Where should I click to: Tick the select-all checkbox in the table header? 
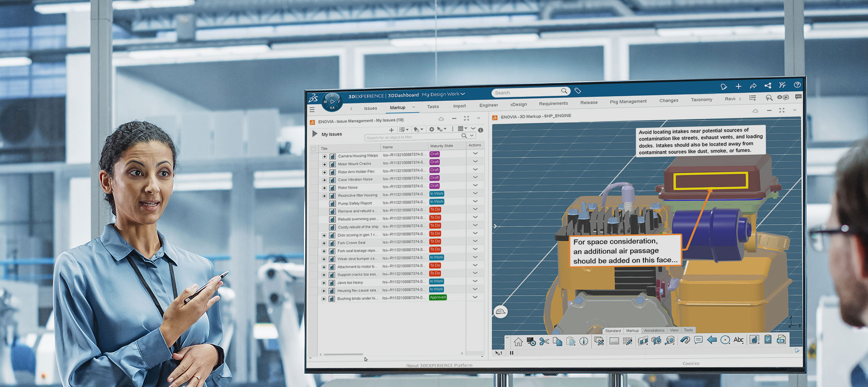[x=313, y=149]
